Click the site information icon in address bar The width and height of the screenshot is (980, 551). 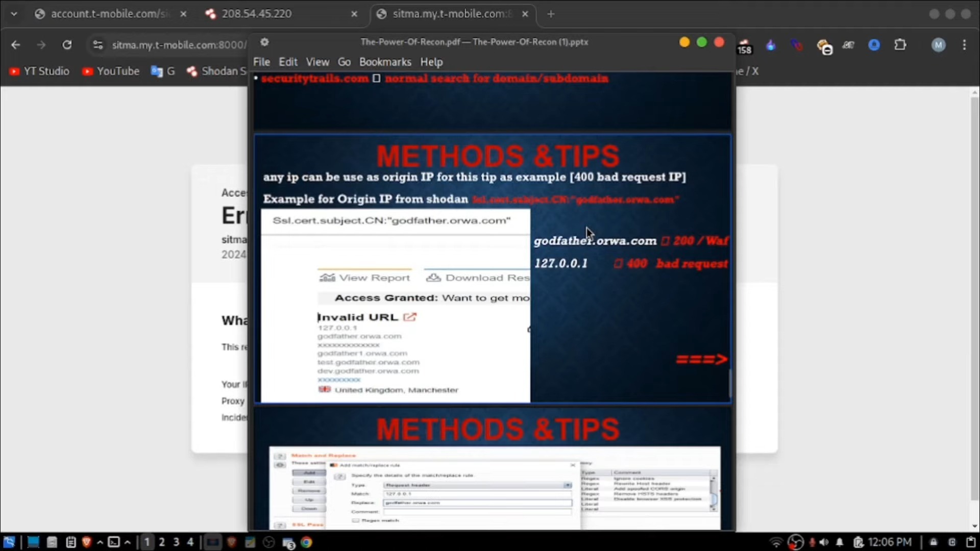98,45
